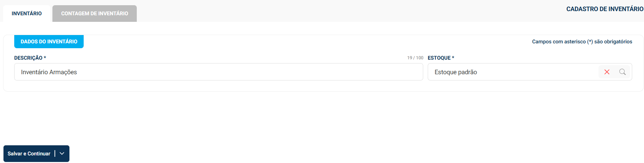Click the DESCRIÇÃO field label

[28, 58]
